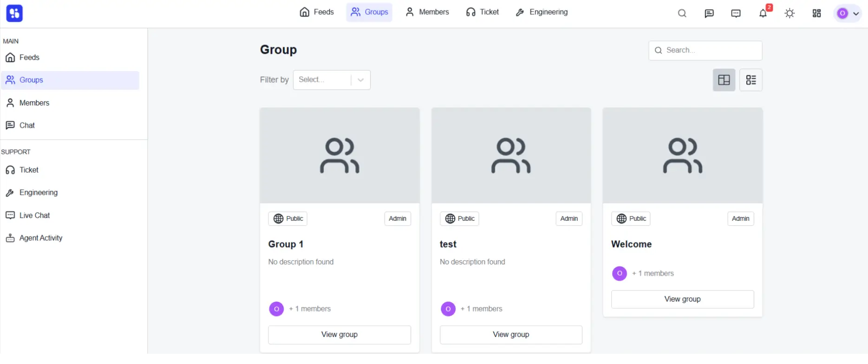This screenshot has height=364, width=868.
Task: Click View group for test
Action: click(x=511, y=335)
